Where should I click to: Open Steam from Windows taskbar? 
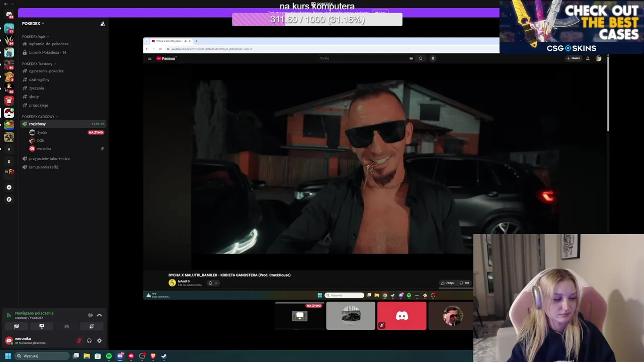[164, 356]
